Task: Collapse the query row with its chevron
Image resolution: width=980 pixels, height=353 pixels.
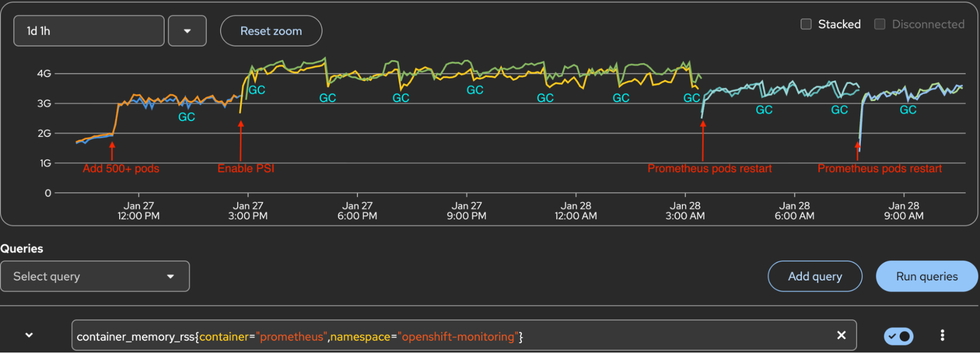Action: point(29,335)
